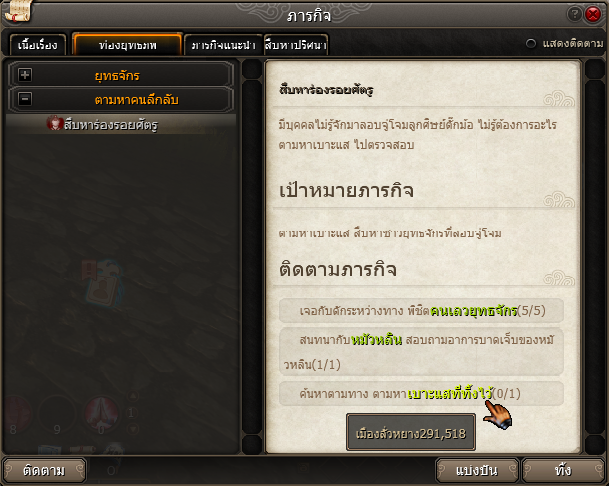Screen dimensions: 609x486
Task: Click the green link คนเลวยุทธจักร
Action: [x=473, y=310]
